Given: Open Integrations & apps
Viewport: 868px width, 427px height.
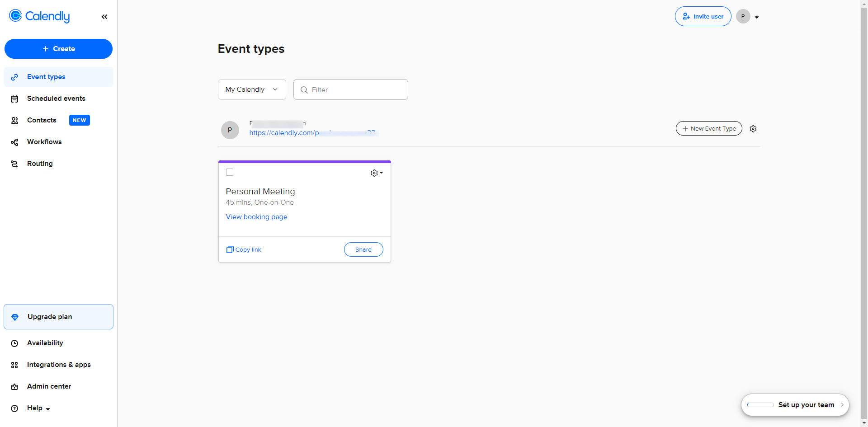Looking at the screenshot, I should point(58,365).
